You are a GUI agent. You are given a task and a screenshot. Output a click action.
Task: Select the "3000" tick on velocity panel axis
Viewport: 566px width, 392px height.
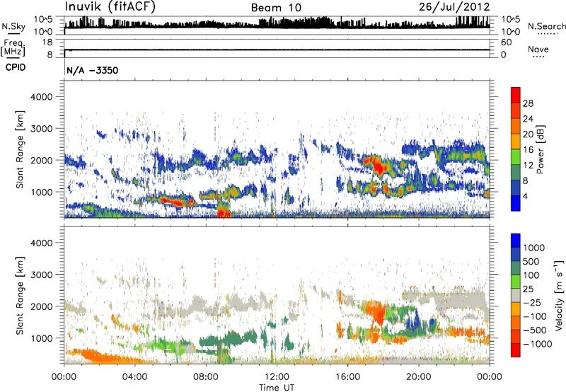41,275
